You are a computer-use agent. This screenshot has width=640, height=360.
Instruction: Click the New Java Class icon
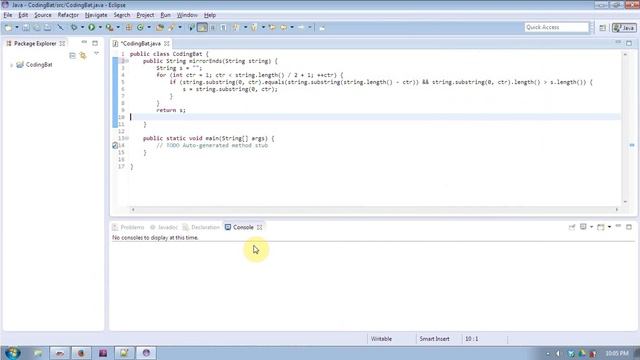[x=140, y=27]
